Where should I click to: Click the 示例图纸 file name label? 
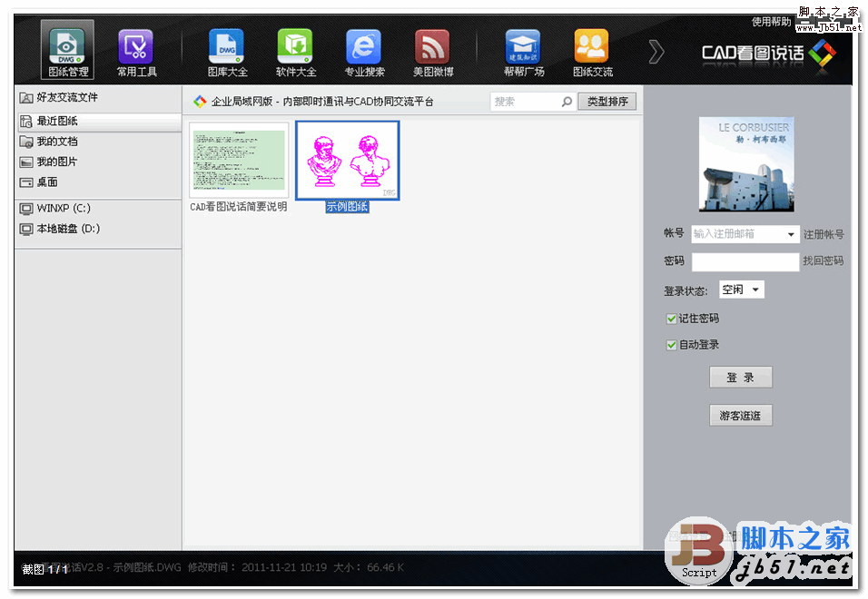pyautogui.click(x=348, y=207)
